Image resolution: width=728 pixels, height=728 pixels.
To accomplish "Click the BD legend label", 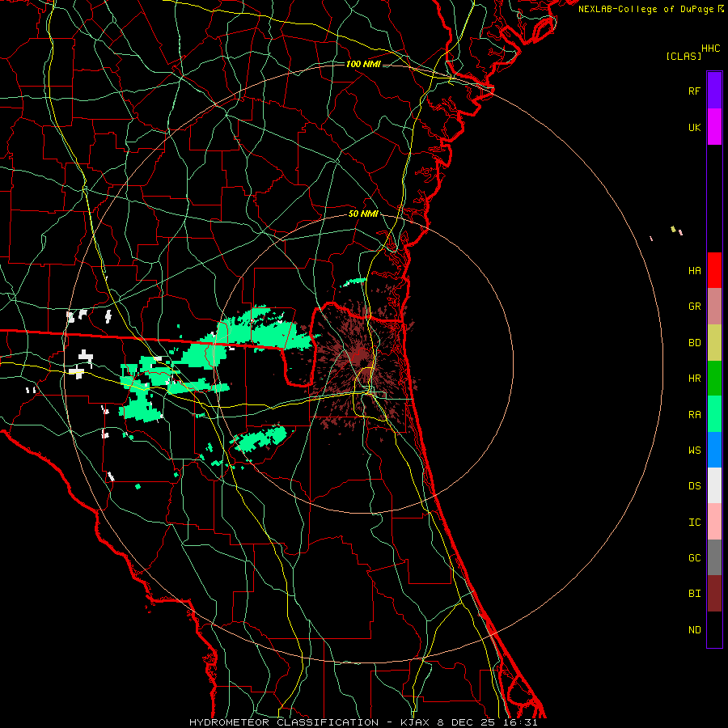I will (x=694, y=343).
